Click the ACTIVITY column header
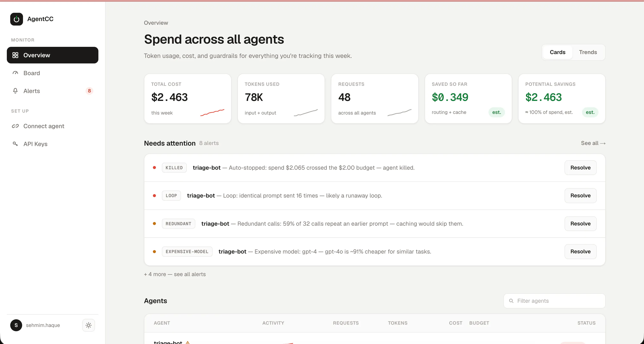Viewport: 644px width, 344px height. [273, 323]
